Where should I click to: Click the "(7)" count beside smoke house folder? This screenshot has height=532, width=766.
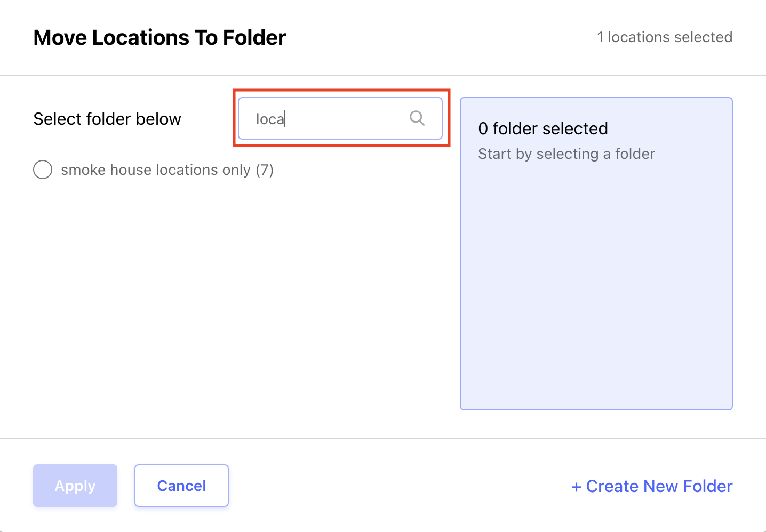click(265, 170)
